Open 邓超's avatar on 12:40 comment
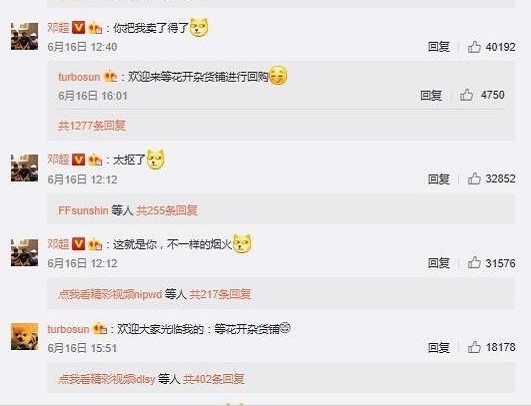 (24, 37)
